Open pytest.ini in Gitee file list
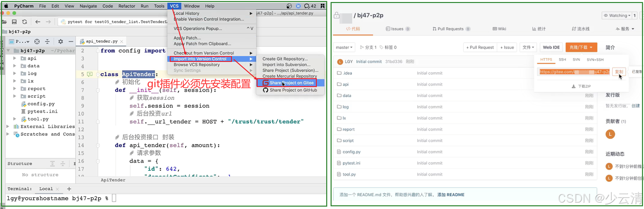Screen dimensions: 644x209 tap(351, 163)
